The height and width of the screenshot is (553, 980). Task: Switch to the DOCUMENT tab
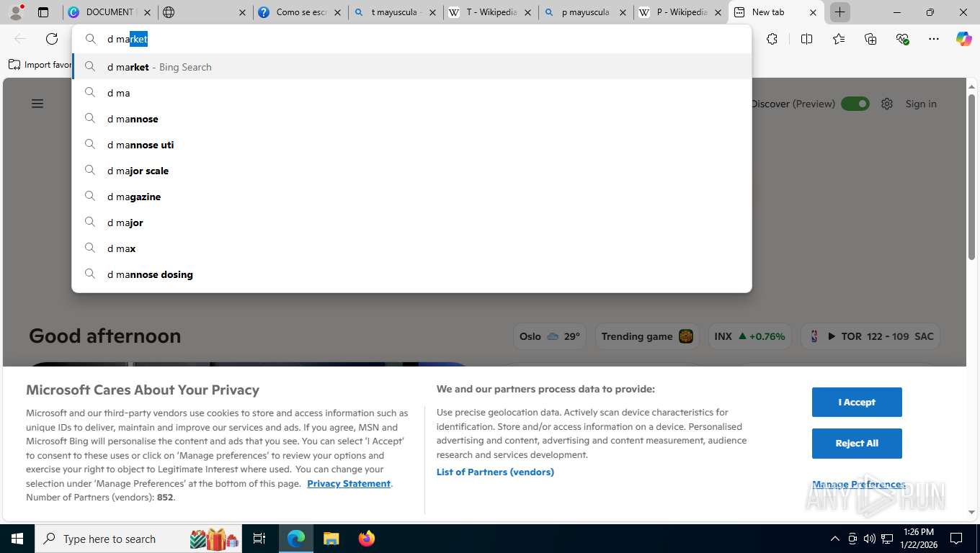[110, 12]
